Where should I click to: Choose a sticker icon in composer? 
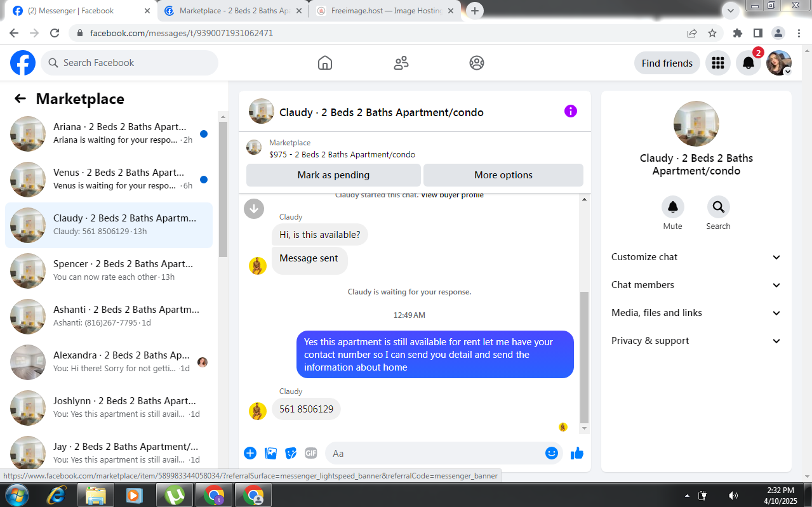[291, 453]
